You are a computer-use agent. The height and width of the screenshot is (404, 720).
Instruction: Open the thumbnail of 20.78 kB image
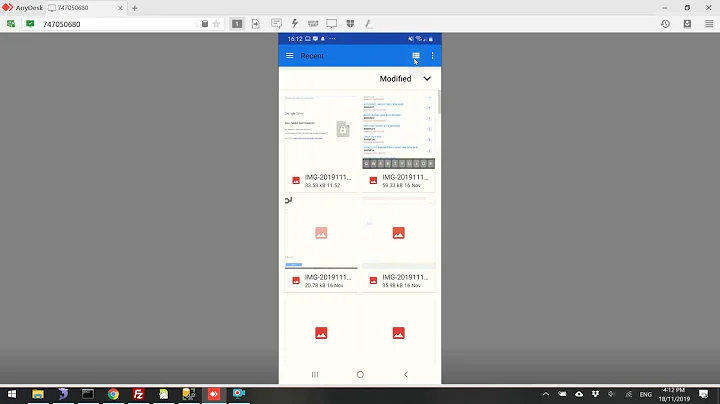click(x=321, y=232)
